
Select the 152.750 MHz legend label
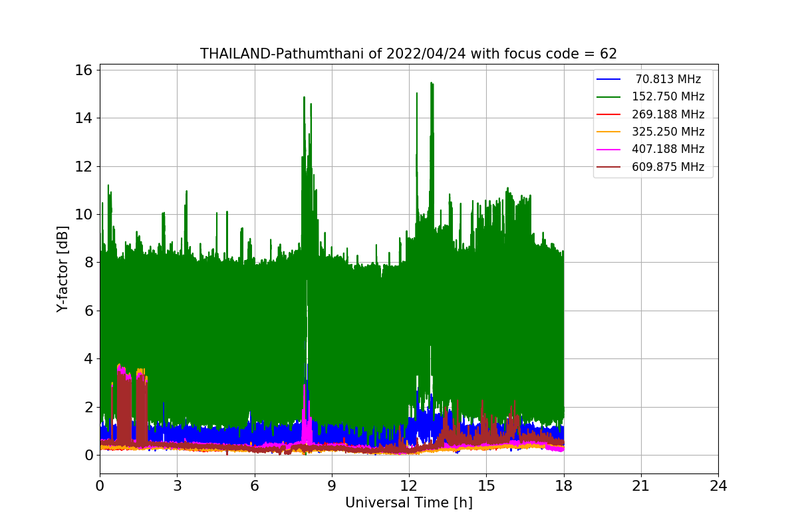coord(668,96)
